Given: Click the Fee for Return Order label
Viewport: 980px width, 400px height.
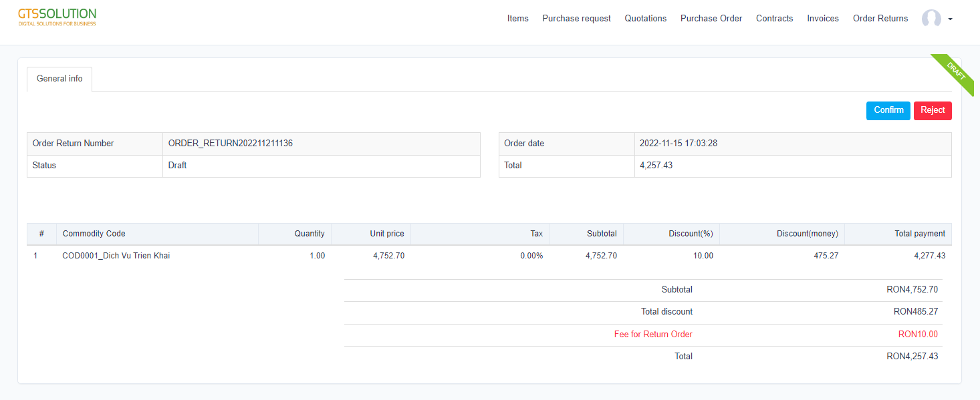Looking at the screenshot, I should coord(652,335).
